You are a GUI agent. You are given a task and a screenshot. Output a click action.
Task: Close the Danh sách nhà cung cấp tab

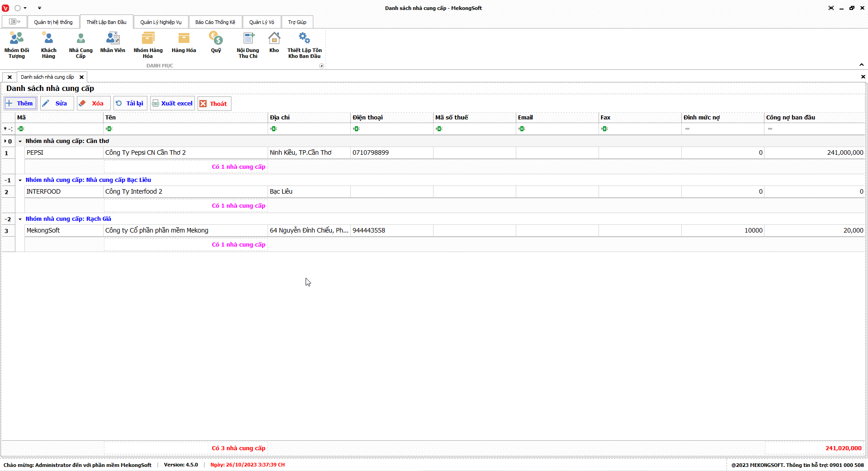[x=81, y=77]
